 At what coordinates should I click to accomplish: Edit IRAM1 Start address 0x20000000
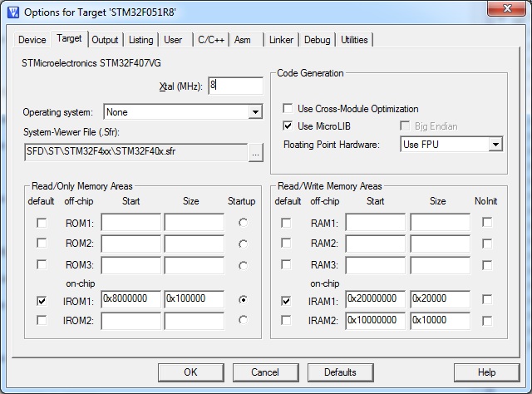click(x=375, y=299)
